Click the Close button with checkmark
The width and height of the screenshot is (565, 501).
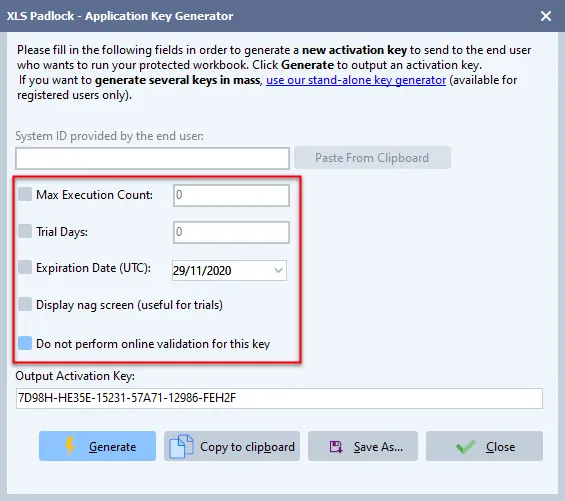484,446
